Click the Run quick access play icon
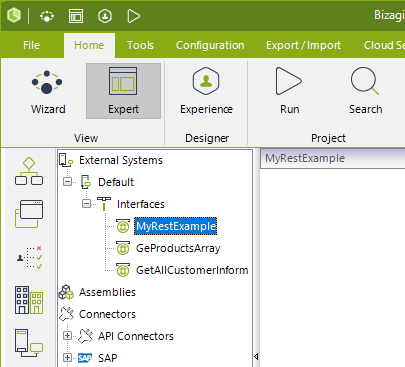405x367 pixels. 134,16
